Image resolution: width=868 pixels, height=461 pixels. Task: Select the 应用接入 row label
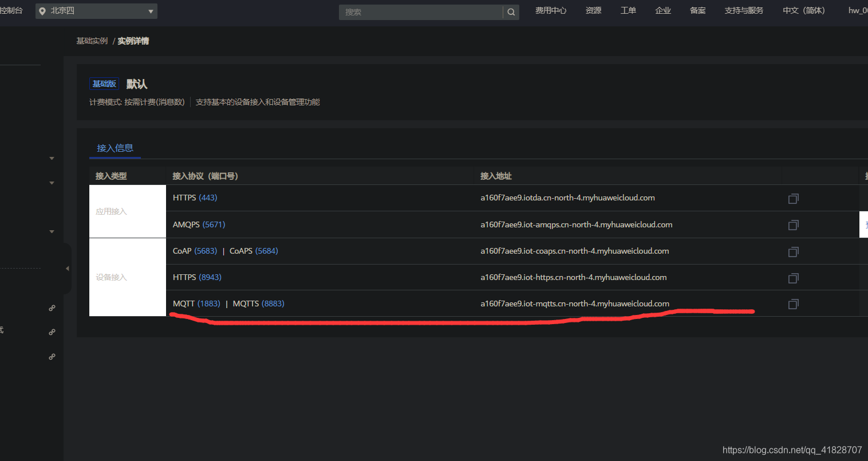128,211
